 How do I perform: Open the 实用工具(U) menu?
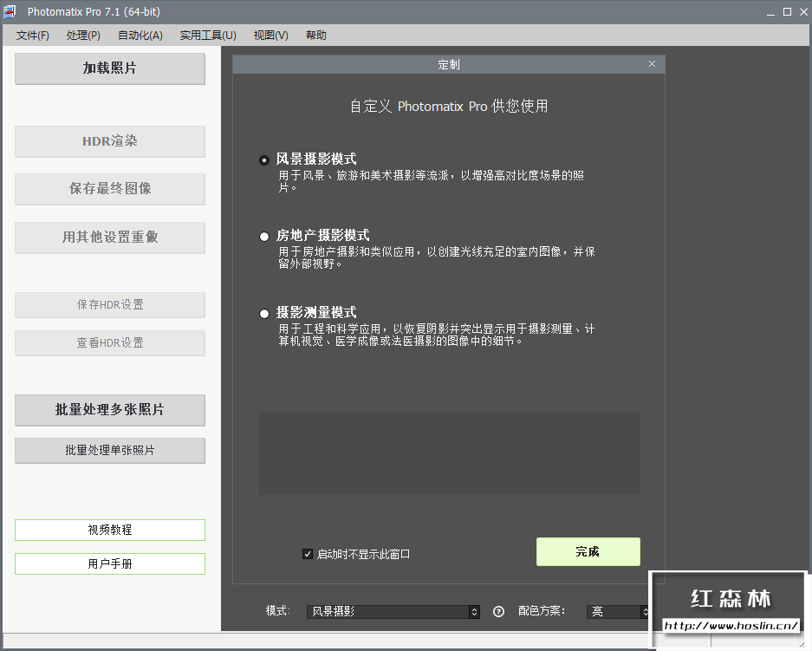click(208, 36)
